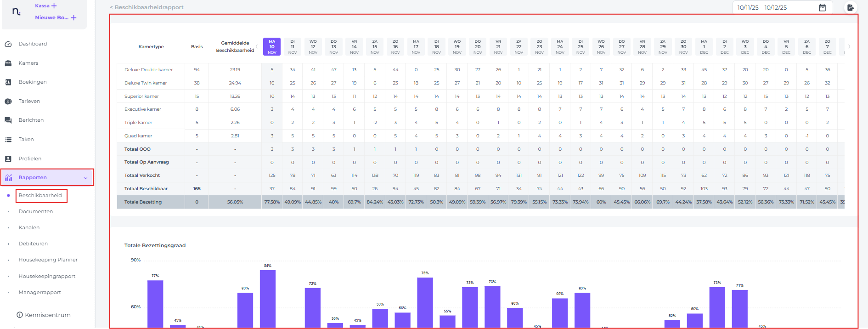
Task: Click the export report icon top right
Action: [851, 8]
